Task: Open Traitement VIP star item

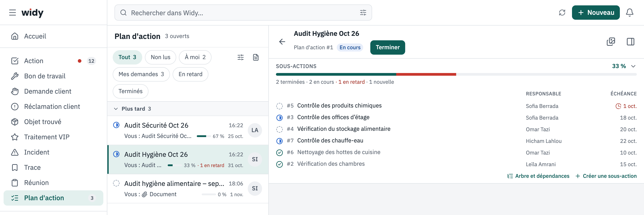Action: (53, 137)
